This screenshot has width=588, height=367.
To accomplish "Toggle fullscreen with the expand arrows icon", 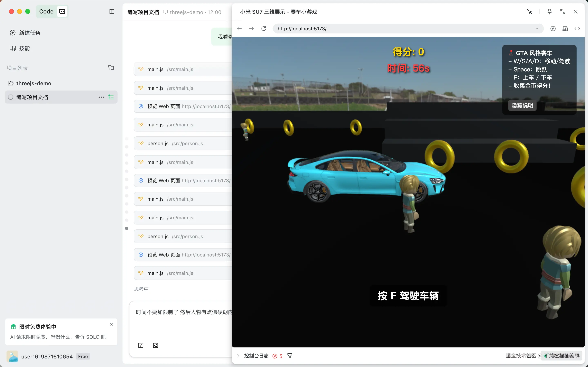I will (x=563, y=11).
